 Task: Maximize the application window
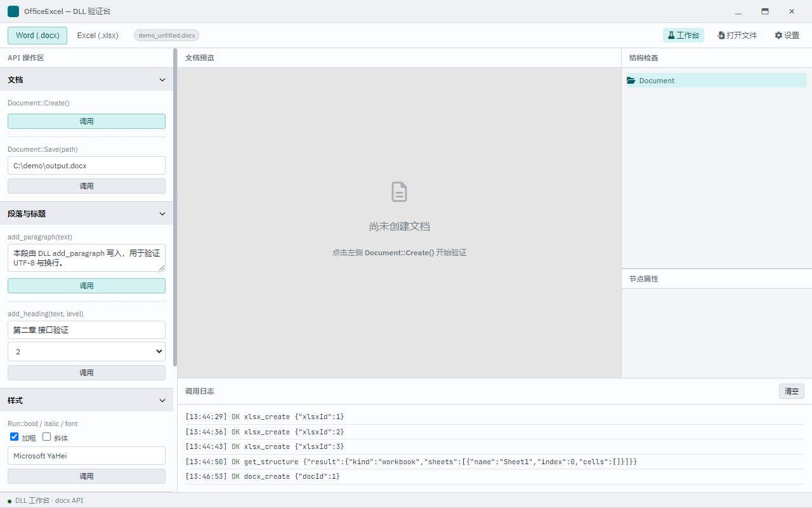(765, 11)
